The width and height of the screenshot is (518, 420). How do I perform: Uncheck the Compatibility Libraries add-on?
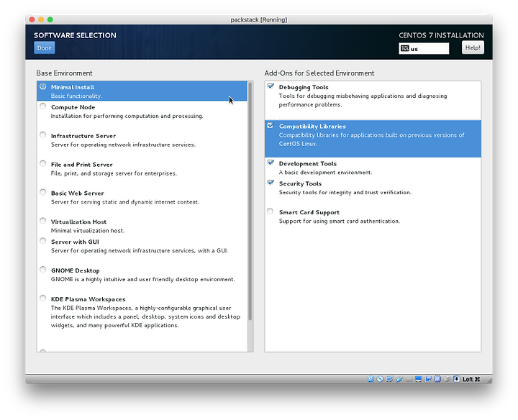coord(271,125)
